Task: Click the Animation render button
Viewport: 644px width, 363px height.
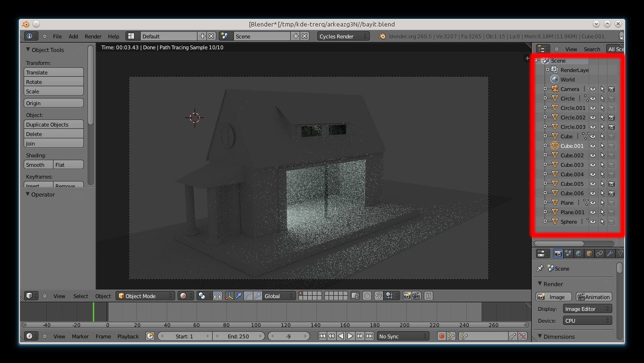Action: click(594, 297)
